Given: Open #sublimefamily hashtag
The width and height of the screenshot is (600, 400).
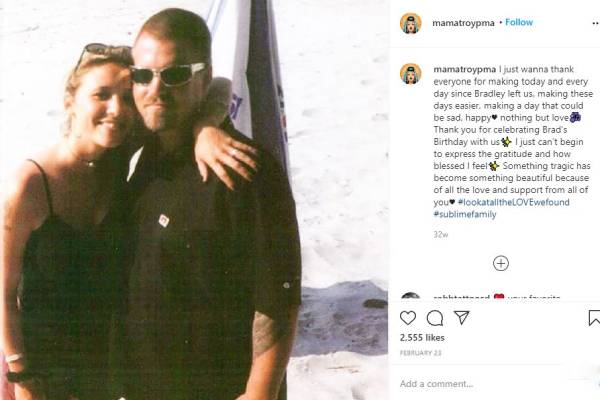Looking at the screenshot, I should [465, 214].
